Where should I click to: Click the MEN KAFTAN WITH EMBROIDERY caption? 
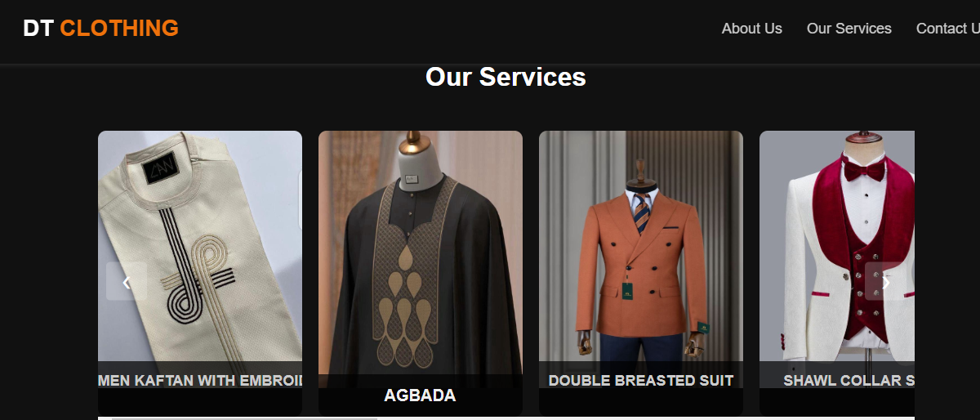pyautogui.click(x=200, y=381)
